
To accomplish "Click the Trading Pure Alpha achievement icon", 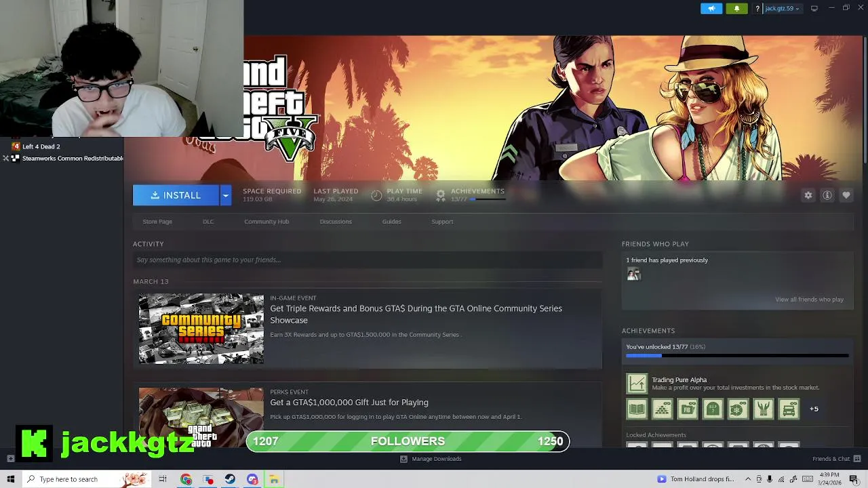I will tap(637, 384).
